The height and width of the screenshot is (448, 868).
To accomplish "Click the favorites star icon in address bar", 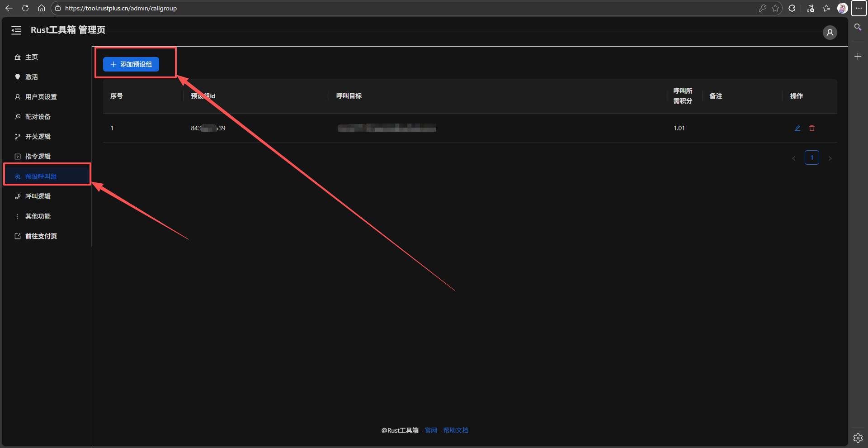I will (x=775, y=8).
